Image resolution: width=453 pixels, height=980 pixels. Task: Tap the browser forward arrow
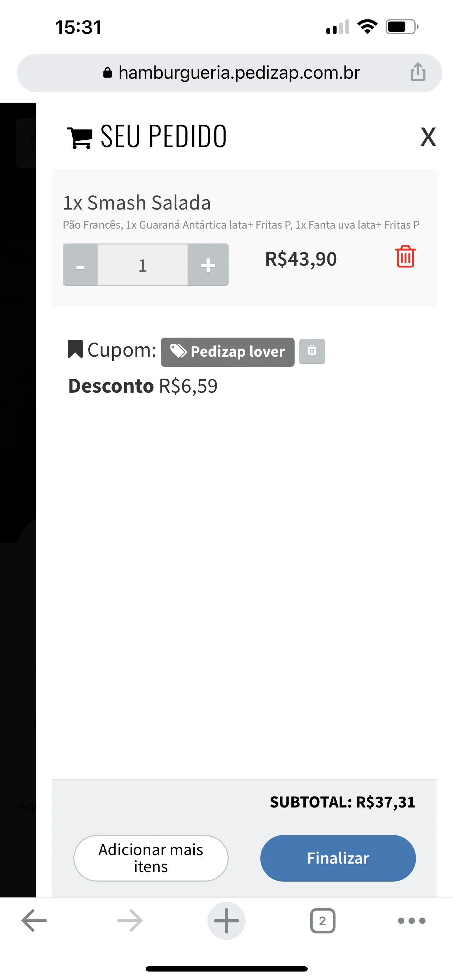130,921
